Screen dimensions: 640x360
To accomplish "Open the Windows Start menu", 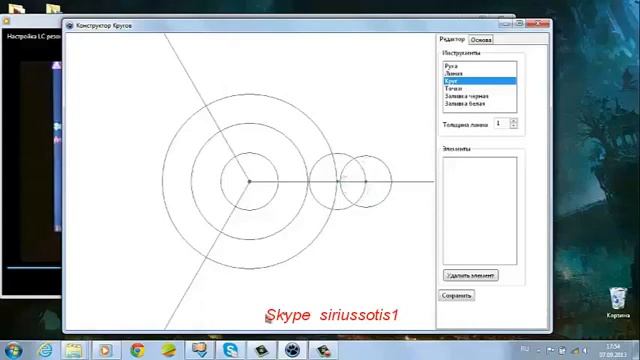I will [13, 350].
